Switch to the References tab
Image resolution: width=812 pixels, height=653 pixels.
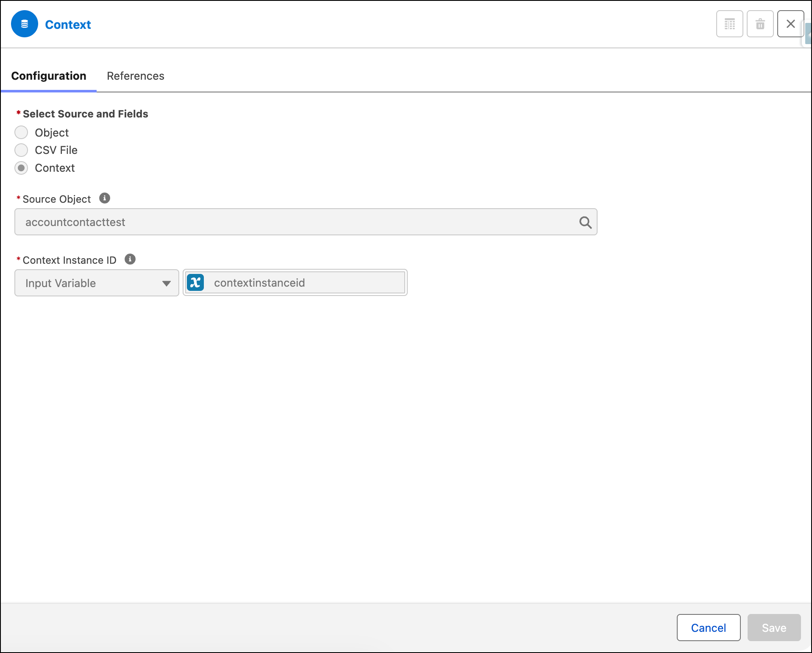tap(136, 76)
